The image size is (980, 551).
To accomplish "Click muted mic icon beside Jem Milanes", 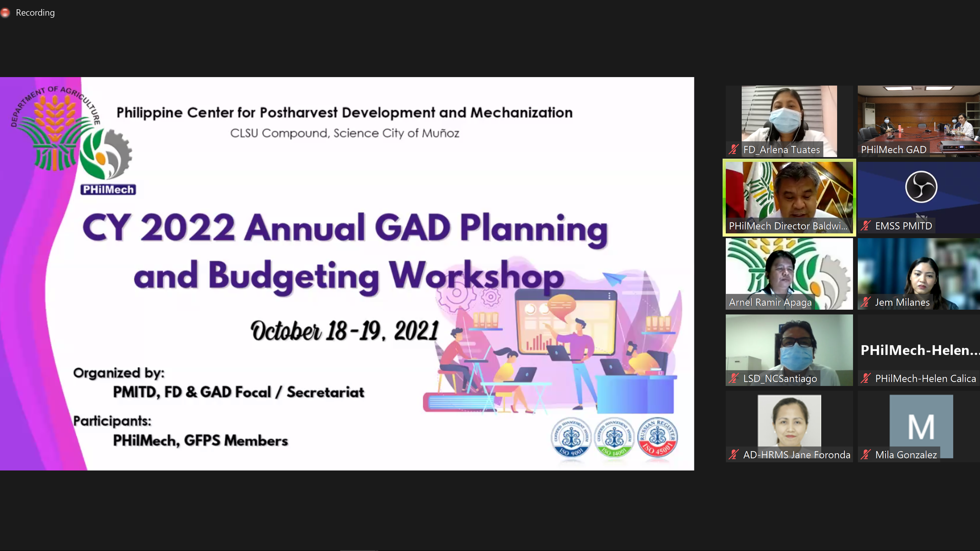I will 865,302.
